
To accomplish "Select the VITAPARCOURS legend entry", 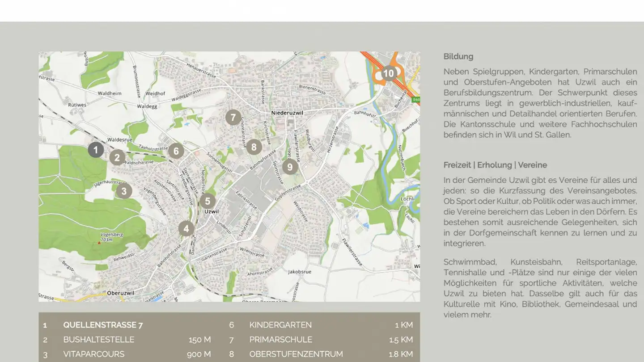I will coord(93,354).
